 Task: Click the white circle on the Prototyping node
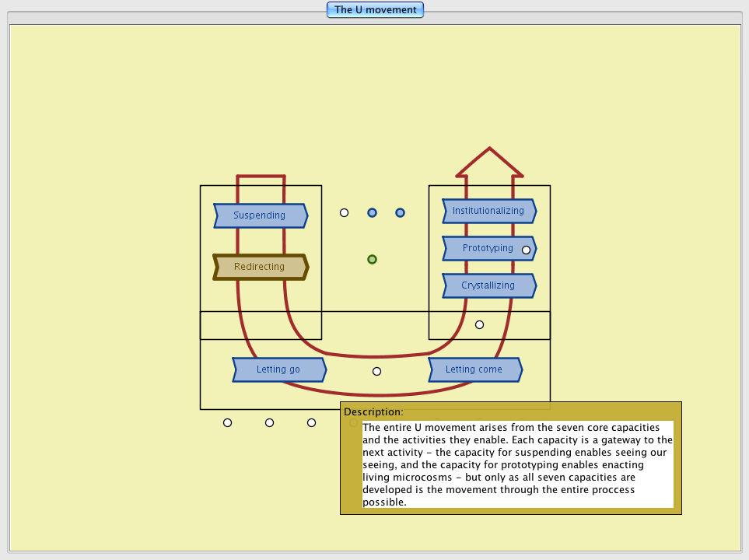[x=526, y=250]
